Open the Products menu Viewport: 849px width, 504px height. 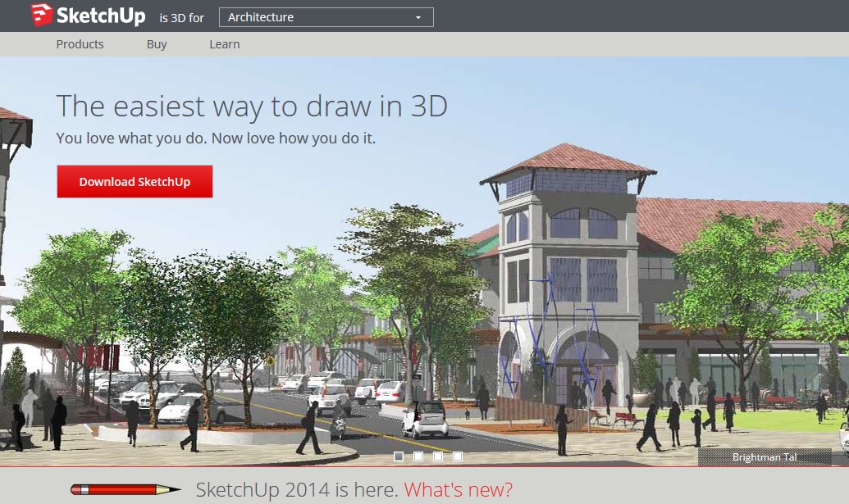80,44
